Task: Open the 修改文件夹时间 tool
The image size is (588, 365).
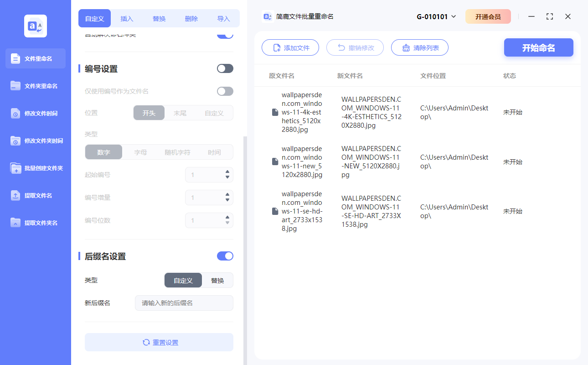Action: coord(35,141)
